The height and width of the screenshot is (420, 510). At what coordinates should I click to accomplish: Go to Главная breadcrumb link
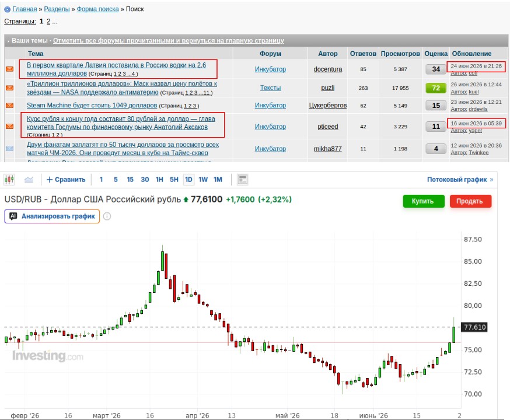pos(25,9)
